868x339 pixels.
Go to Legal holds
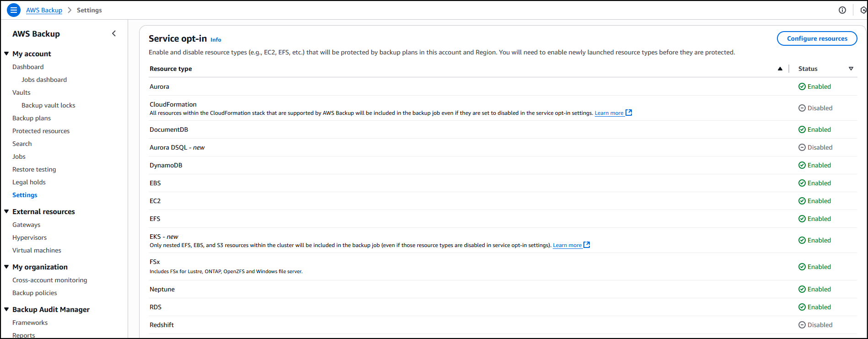(x=29, y=182)
